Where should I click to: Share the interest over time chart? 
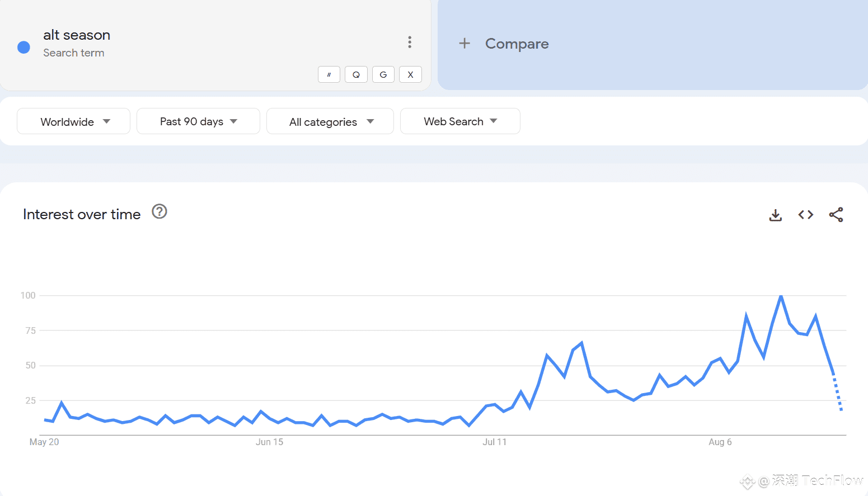(836, 215)
